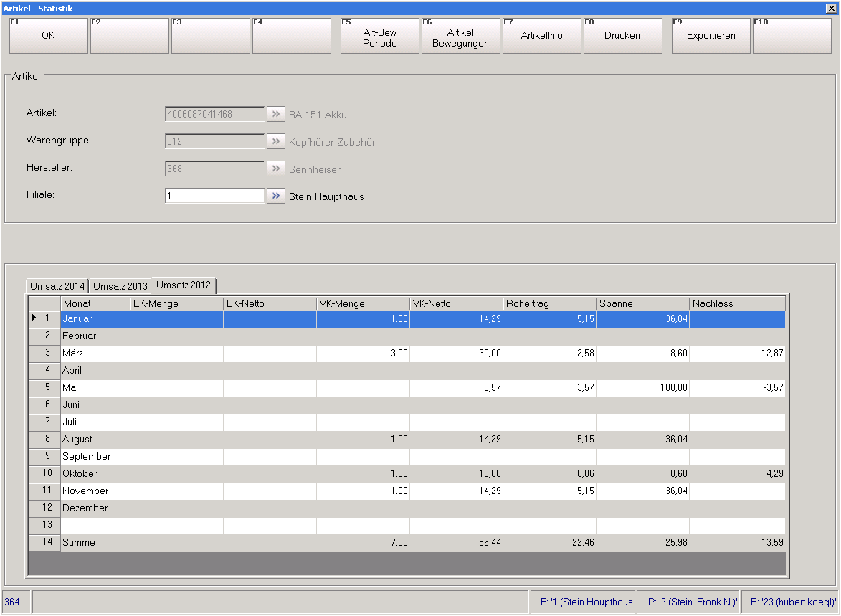Open Art-Bew Periode with F5 button
Image resolution: width=841 pixels, height=616 pixels.
379,36
